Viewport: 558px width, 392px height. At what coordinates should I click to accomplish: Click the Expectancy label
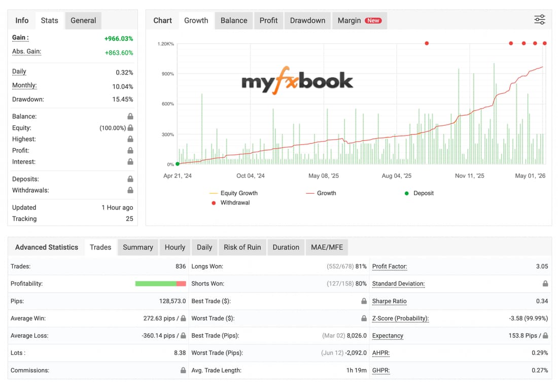point(388,336)
